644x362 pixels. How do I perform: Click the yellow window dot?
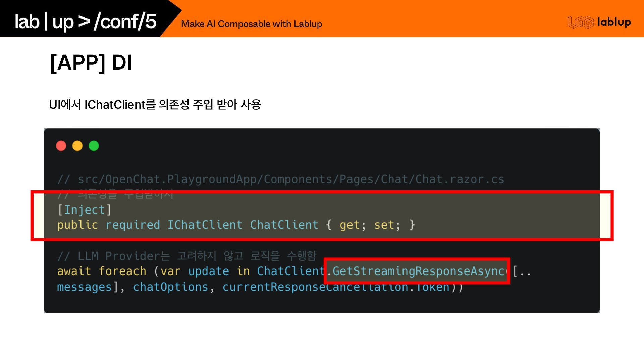pyautogui.click(x=77, y=146)
